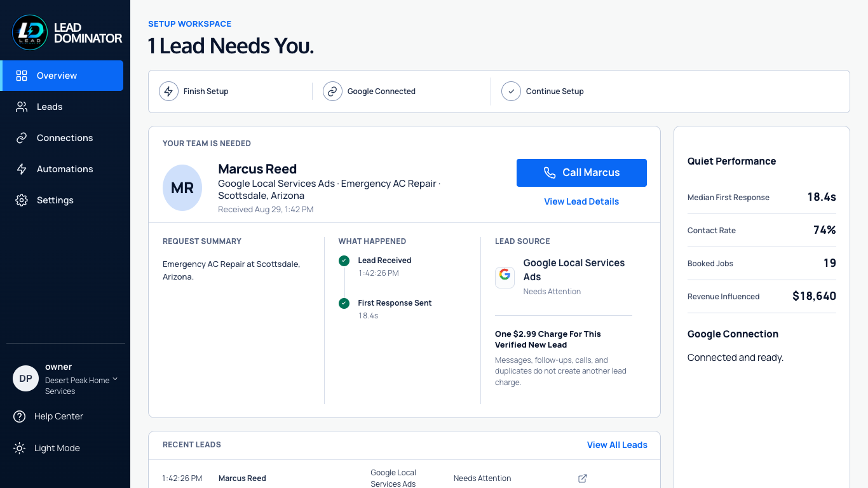Open the Help Center link

[x=49, y=417]
